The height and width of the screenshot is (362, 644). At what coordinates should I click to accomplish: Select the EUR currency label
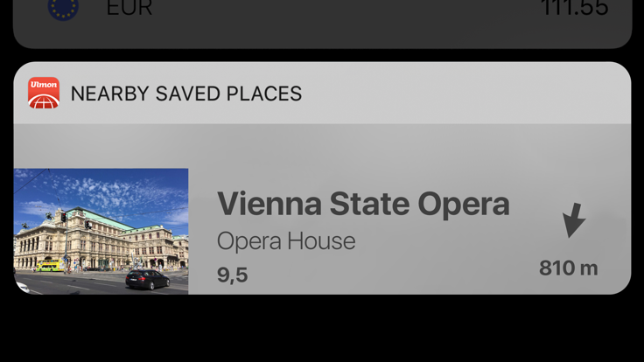click(129, 8)
